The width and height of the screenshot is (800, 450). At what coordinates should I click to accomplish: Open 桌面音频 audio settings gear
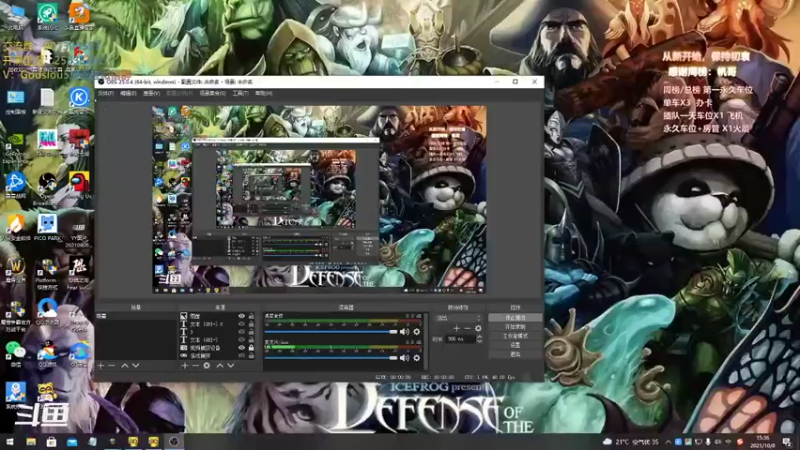click(417, 332)
